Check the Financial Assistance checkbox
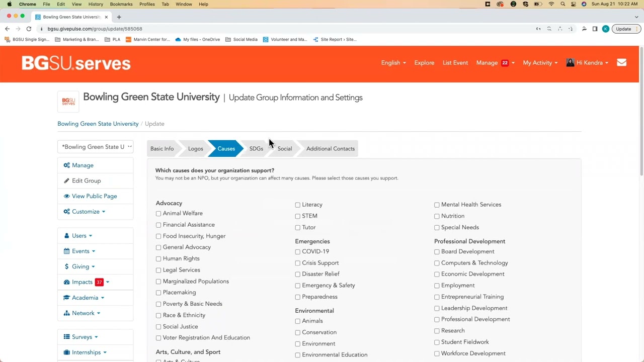This screenshot has width=644, height=362. coord(158,225)
